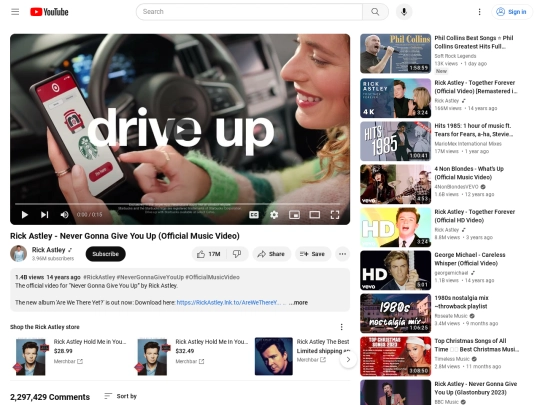540x405 pixels.
Task: Open Together Forever Official HD Video title
Action: point(475,216)
